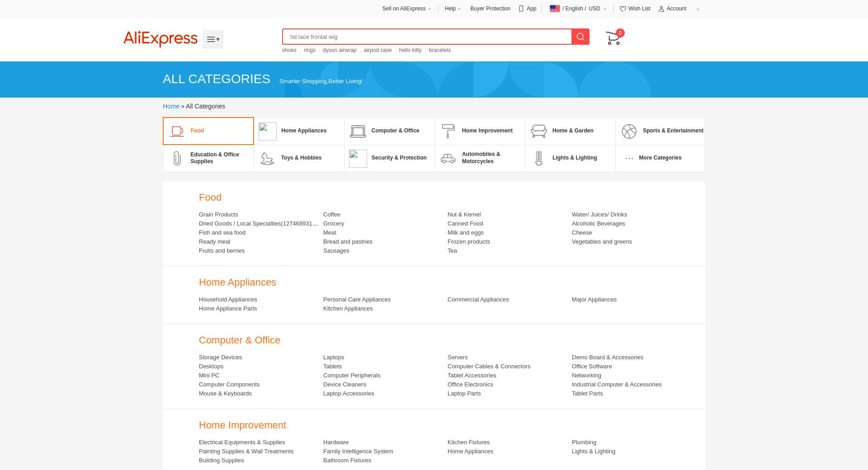
Task: Open Mouse & Keyboards subcategory
Action: pos(225,394)
